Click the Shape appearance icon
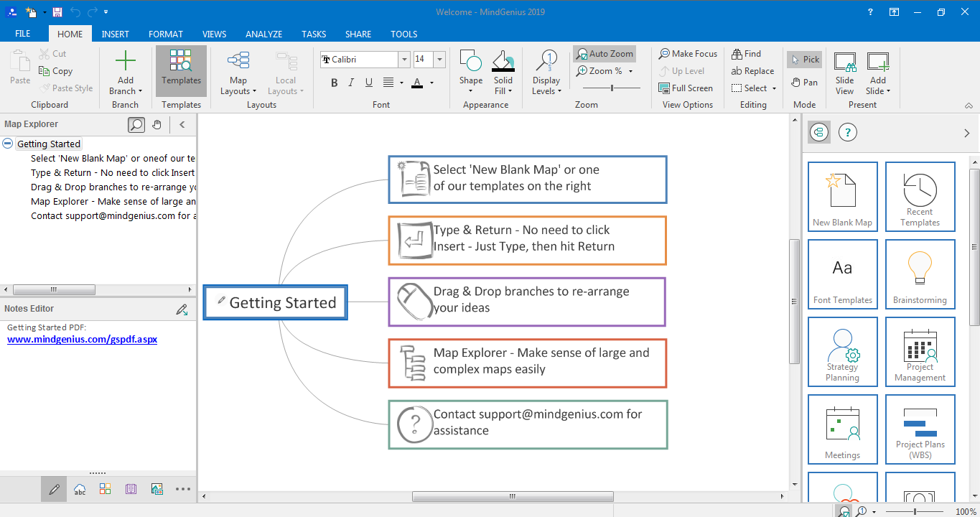Viewport: 980px width, 517px height. click(471, 61)
